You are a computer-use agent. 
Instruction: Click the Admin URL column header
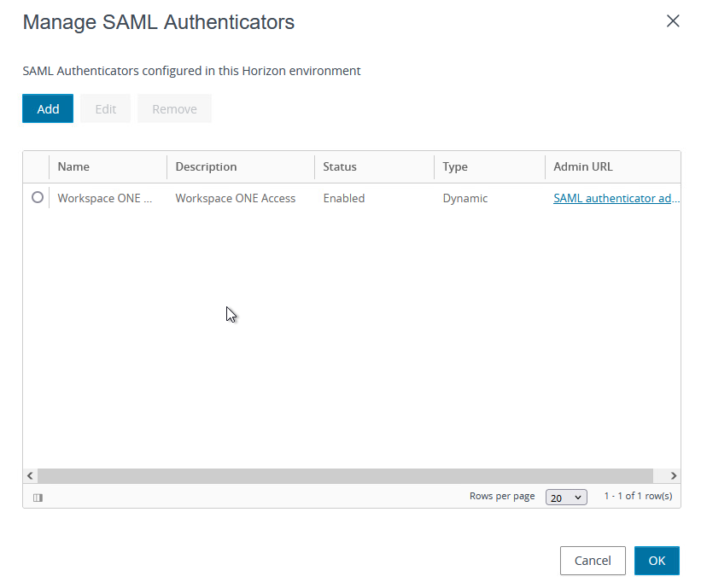tap(583, 166)
